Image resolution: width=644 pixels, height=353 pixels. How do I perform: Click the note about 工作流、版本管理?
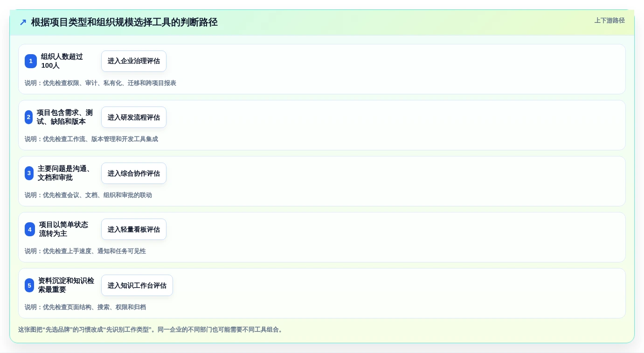[x=91, y=139]
